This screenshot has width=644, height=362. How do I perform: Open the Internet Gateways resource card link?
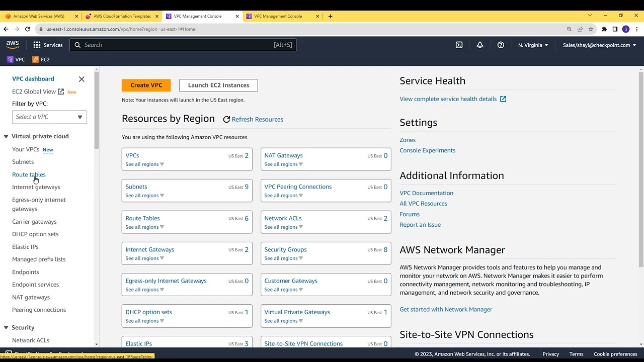tap(150, 249)
